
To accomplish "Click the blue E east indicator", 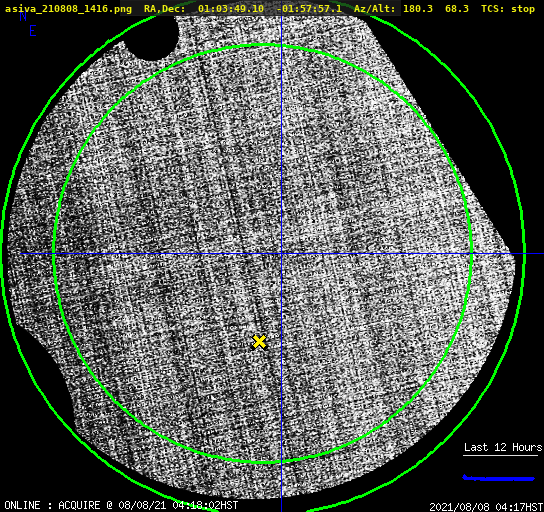I will click(33, 31).
